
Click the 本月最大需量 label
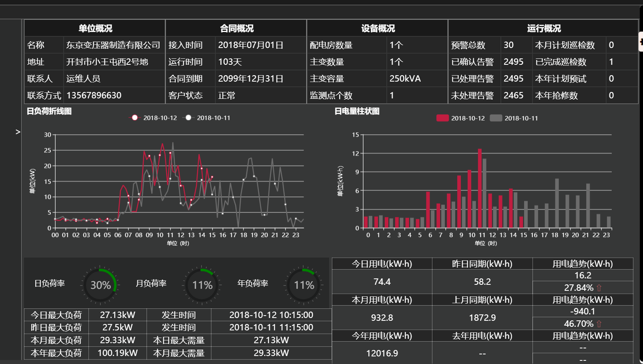[x=179, y=353]
